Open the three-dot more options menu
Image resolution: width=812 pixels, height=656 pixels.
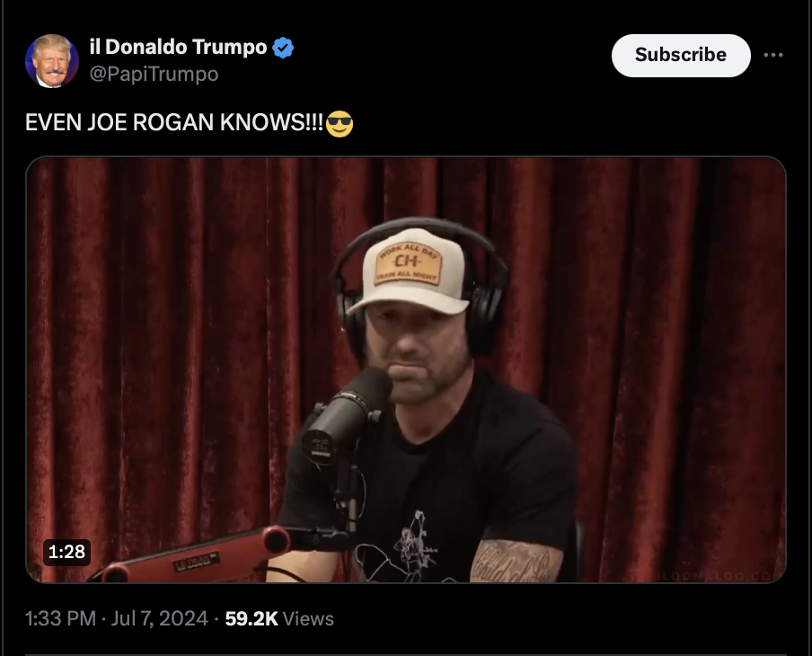tap(772, 55)
